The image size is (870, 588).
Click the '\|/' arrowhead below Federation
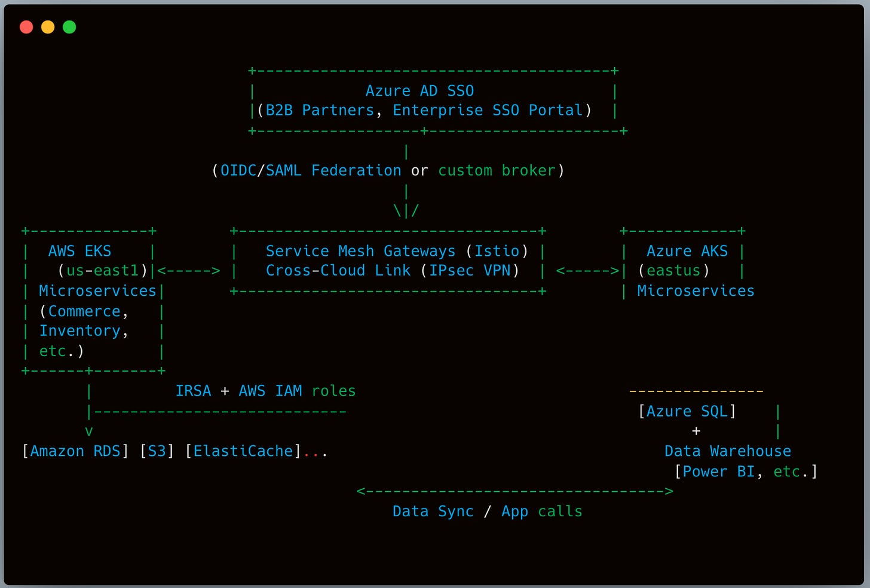(x=406, y=211)
